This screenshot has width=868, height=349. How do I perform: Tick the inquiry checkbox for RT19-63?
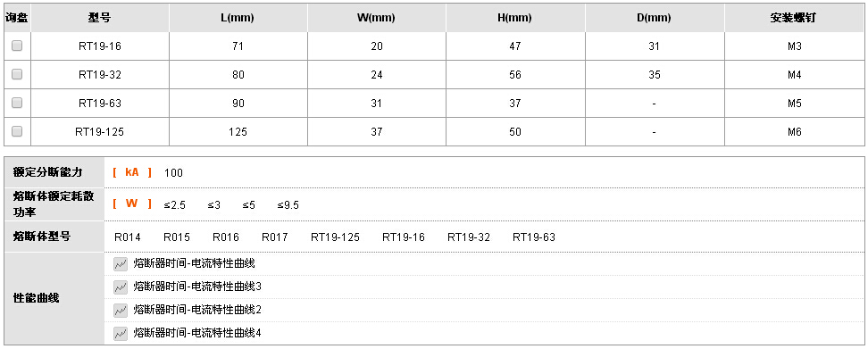point(17,103)
